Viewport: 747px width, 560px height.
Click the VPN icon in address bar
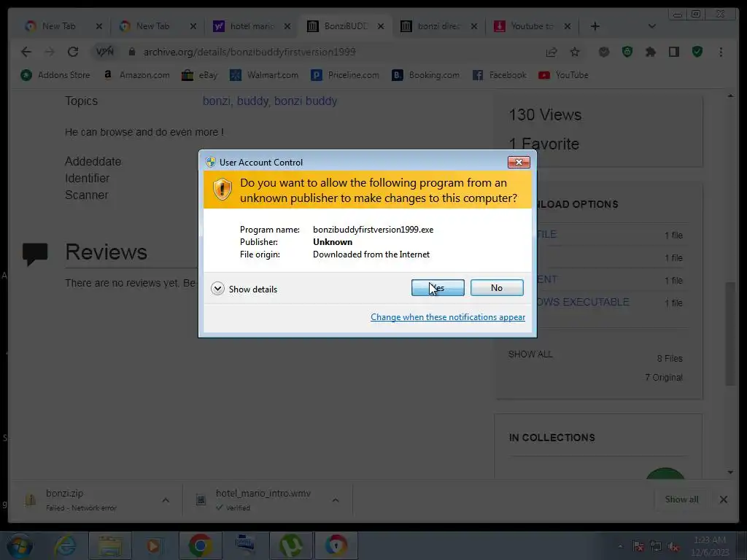pos(105,52)
